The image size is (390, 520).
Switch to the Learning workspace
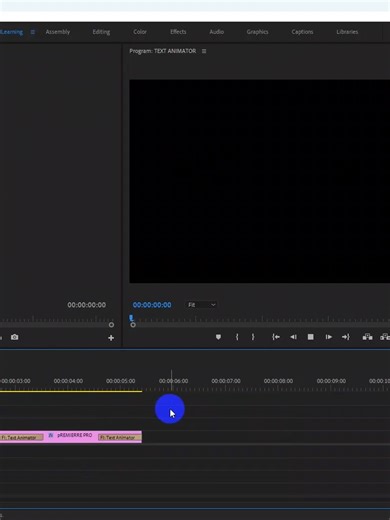click(x=12, y=32)
